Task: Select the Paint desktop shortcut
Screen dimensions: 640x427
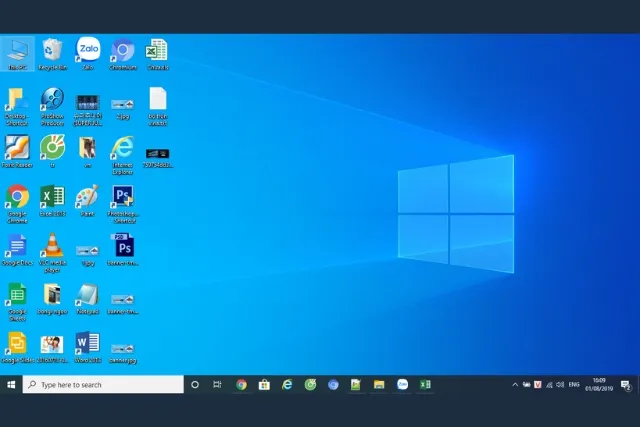Action: pyautogui.click(x=87, y=196)
